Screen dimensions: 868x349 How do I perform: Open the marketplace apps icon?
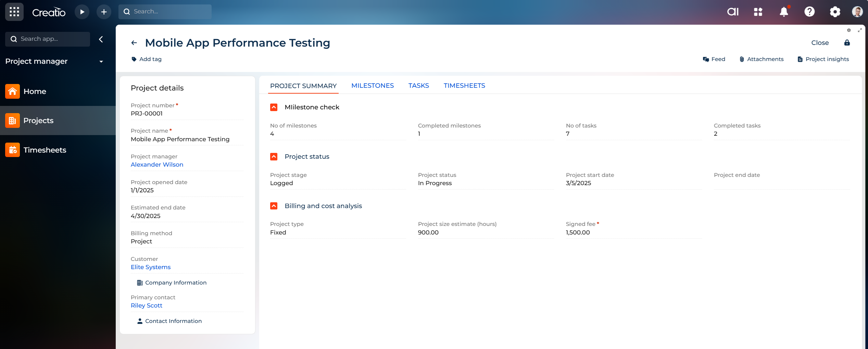click(758, 12)
